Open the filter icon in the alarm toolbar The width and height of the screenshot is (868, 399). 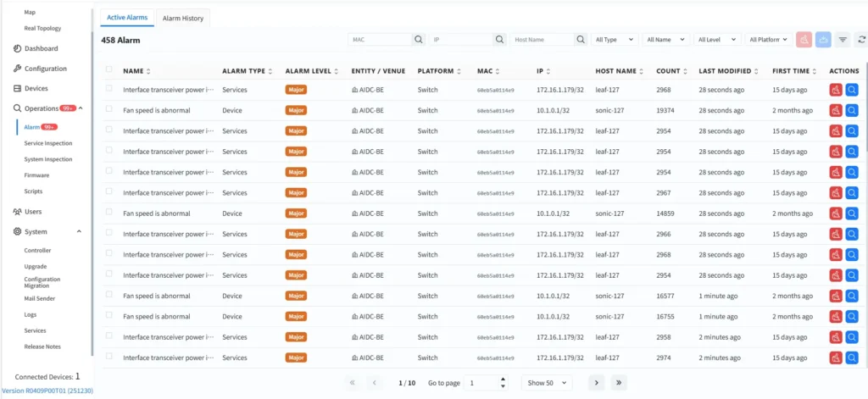pos(843,39)
